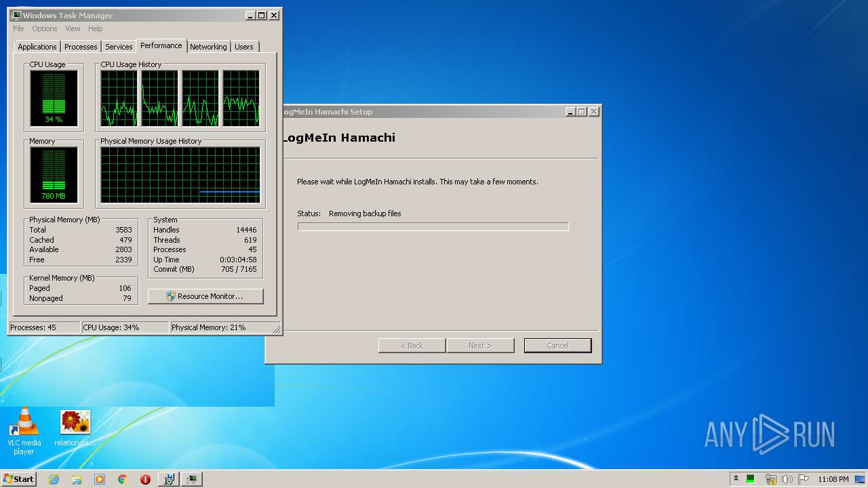Open Internet Explorer from the taskbar
This screenshot has width=868, height=488.
54,479
